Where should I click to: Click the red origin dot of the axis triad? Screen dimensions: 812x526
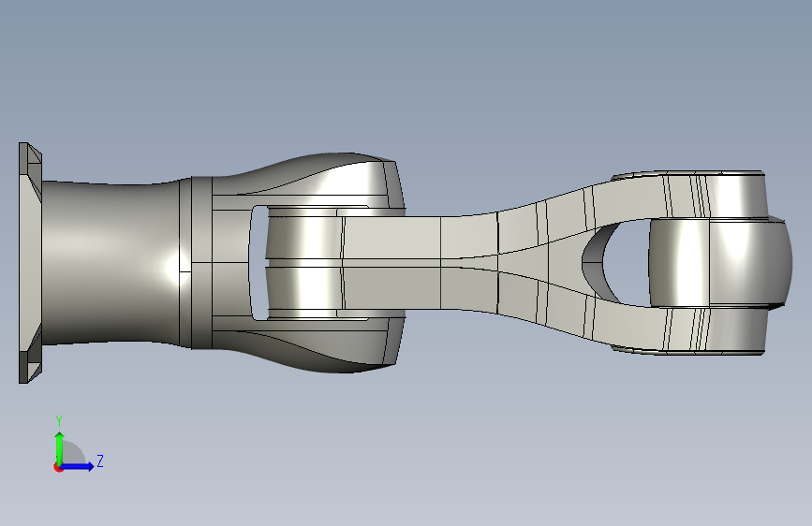(58, 467)
